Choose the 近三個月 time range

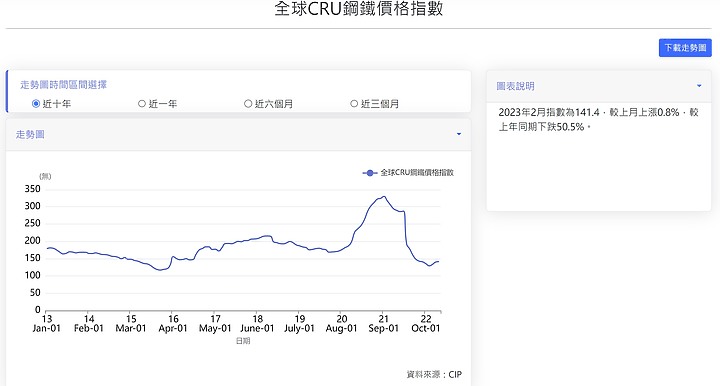pyautogui.click(x=354, y=104)
